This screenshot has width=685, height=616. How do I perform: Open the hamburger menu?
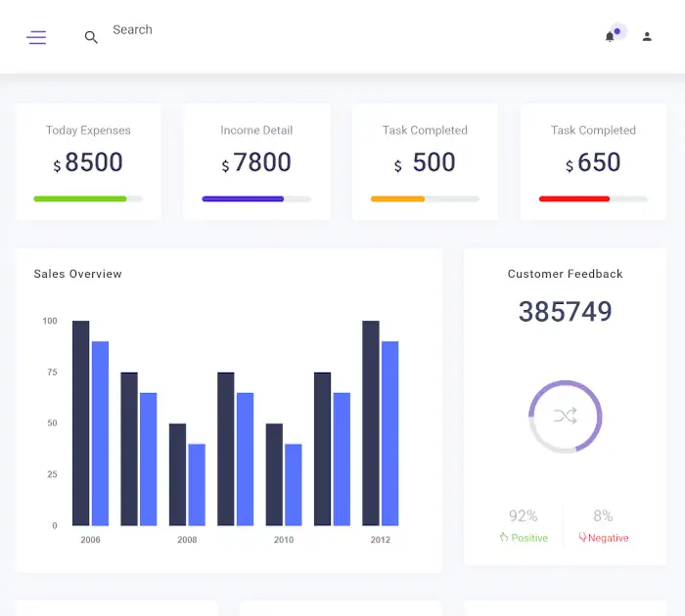[36, 37]
